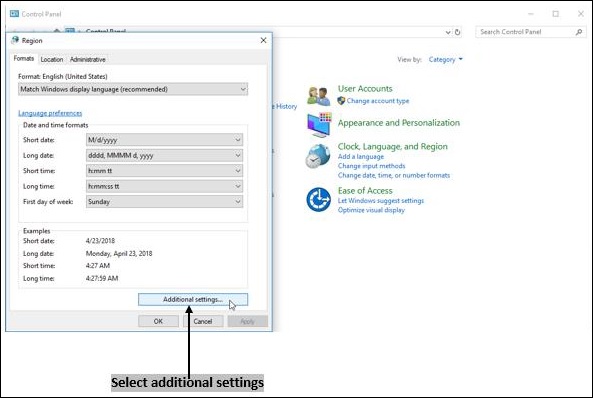Viewport: 593px width, 398px height.
Task: Open the Language preferences link
Action: 50,113
